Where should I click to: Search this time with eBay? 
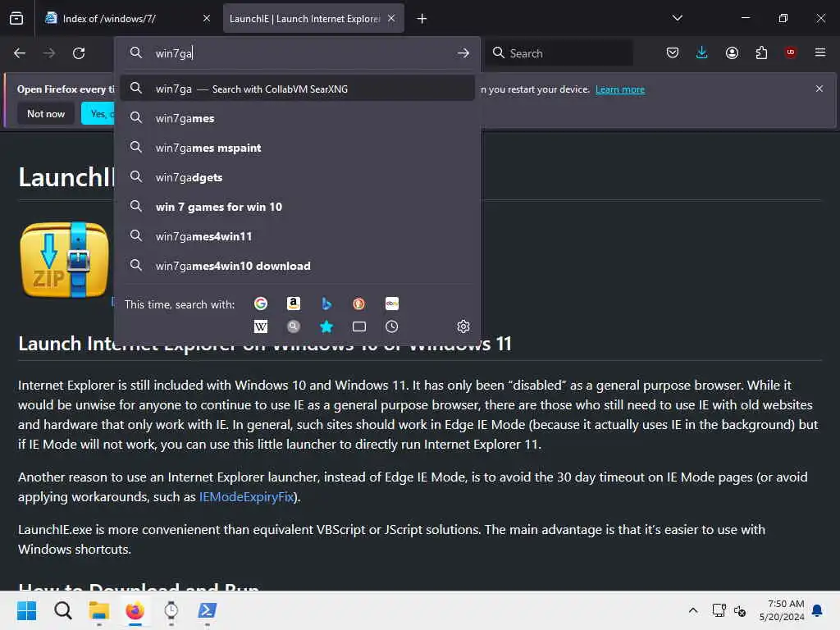[x=391, y=304]
